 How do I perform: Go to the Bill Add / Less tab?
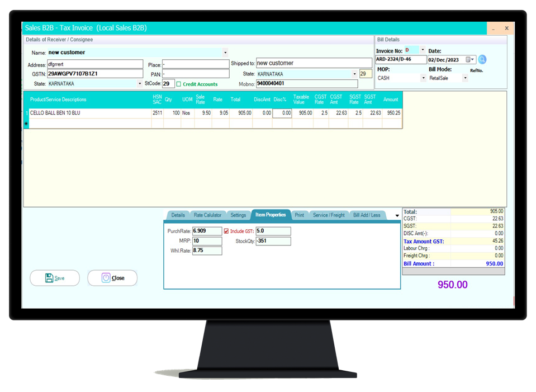click(367, 215)
